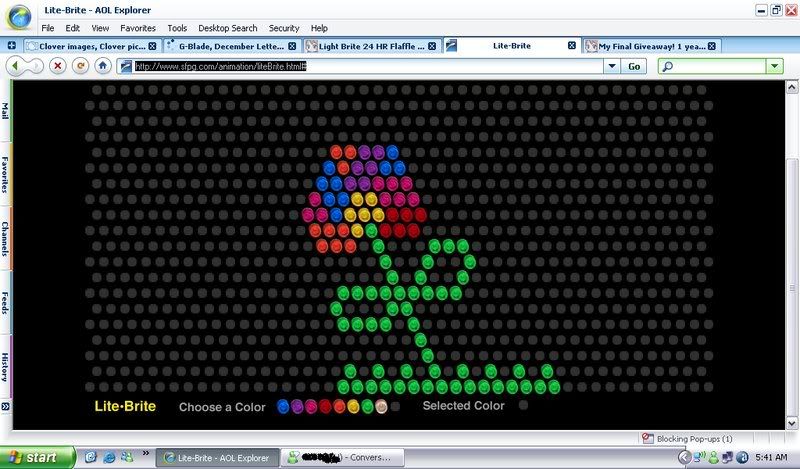800x469 pixels.
Task: Switch to the Clover images tab
Action: coord(92,46)
